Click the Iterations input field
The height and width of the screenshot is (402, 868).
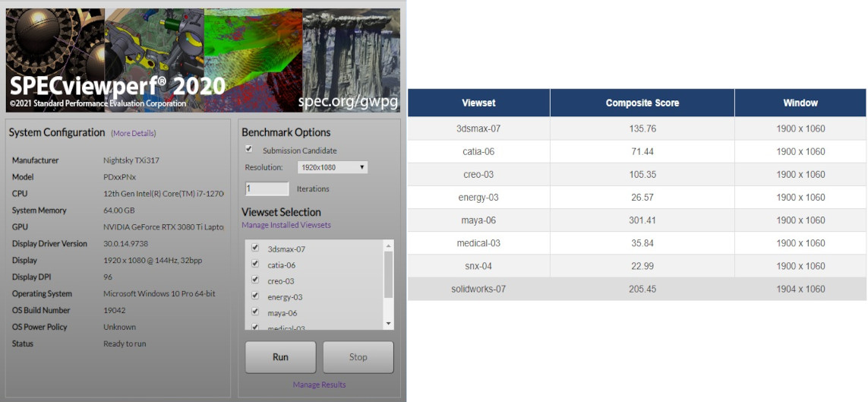point(267,188)
